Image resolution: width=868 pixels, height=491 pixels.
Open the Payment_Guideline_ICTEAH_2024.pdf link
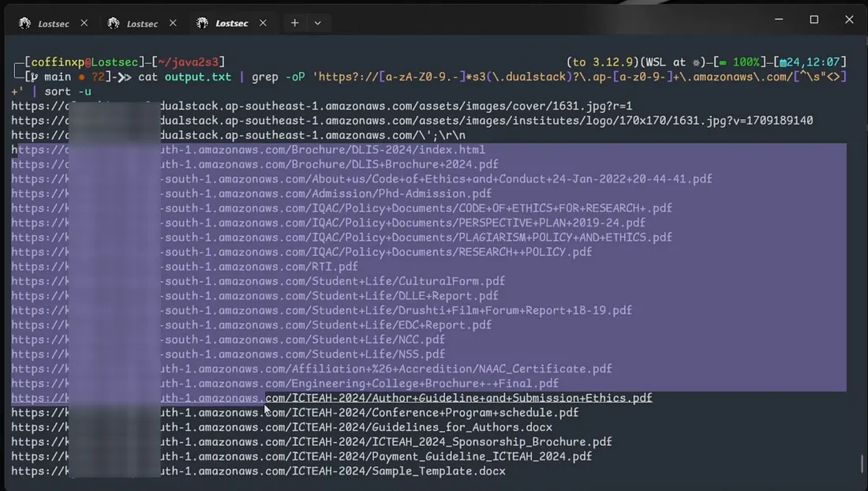pos(301,457)
